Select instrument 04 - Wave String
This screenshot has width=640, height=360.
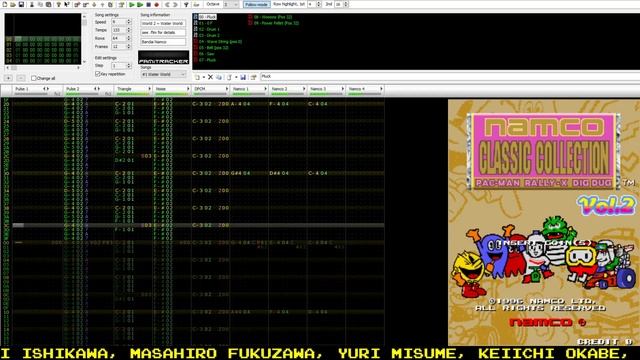point(220,42)
